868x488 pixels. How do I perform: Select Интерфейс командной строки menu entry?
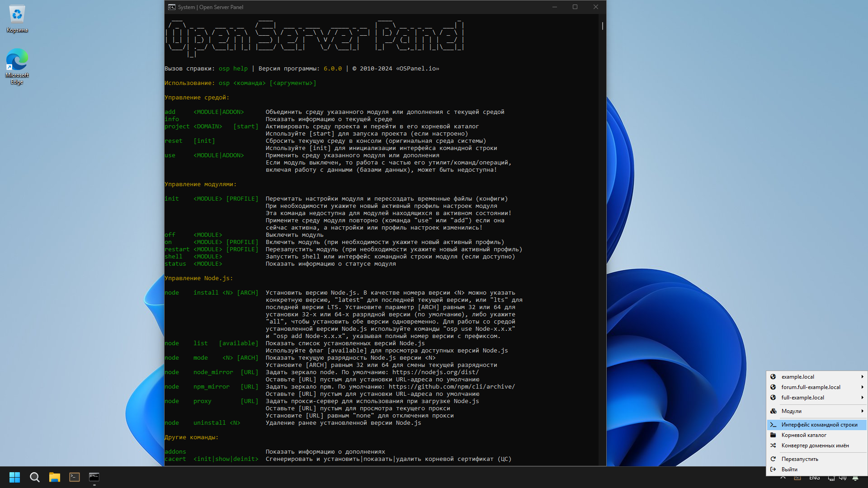coord(819,425)
